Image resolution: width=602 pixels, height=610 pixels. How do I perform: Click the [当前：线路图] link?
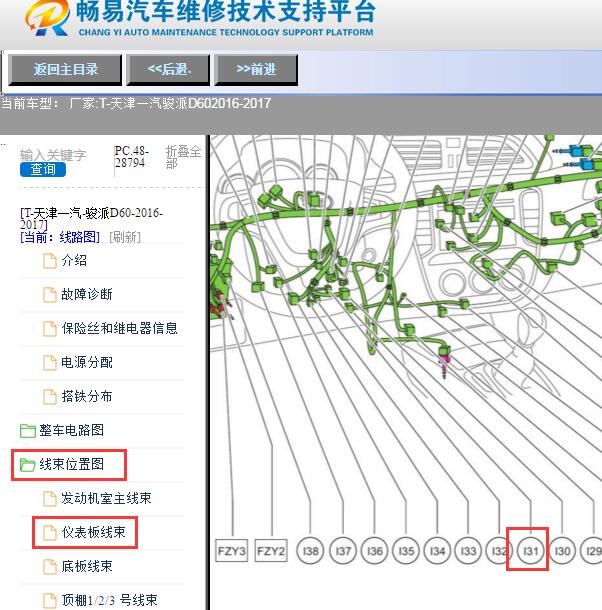point(60,237)
